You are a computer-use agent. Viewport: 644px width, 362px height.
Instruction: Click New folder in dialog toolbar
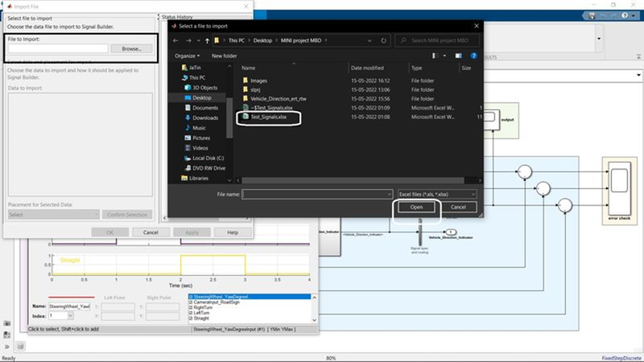click(225, 56)
